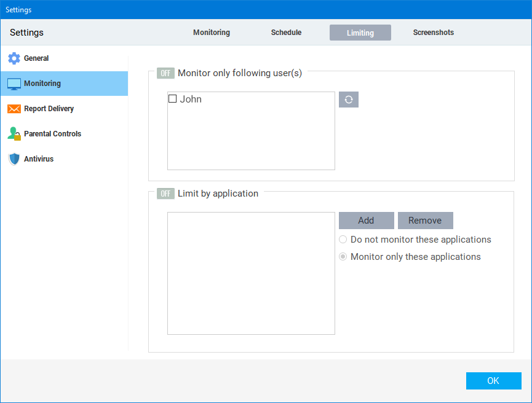Check the John user checkbox
The image size is (532, 403).
(x=173, y=98)
